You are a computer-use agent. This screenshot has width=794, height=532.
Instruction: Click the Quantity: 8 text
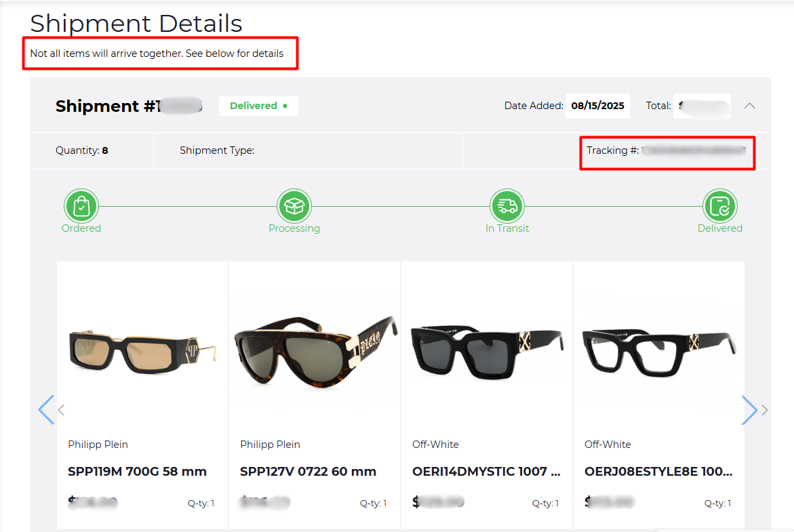tap(81, 150)
